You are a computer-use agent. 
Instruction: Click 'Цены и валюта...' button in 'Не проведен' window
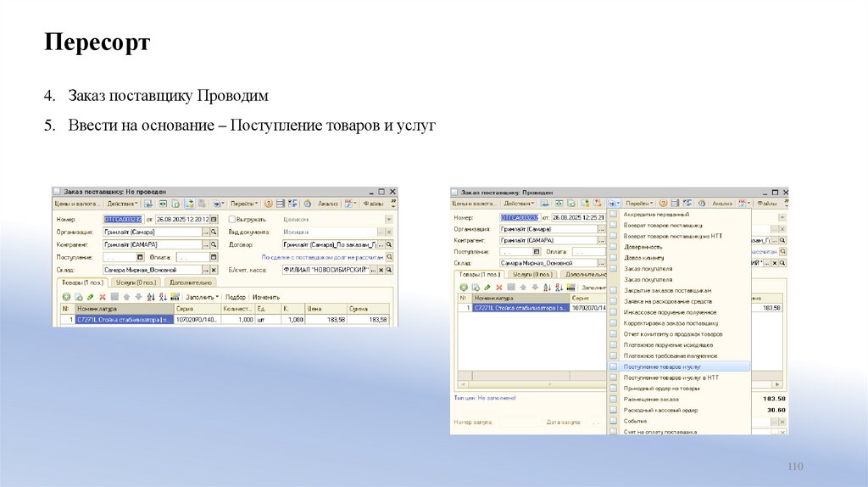pos(77,204)
